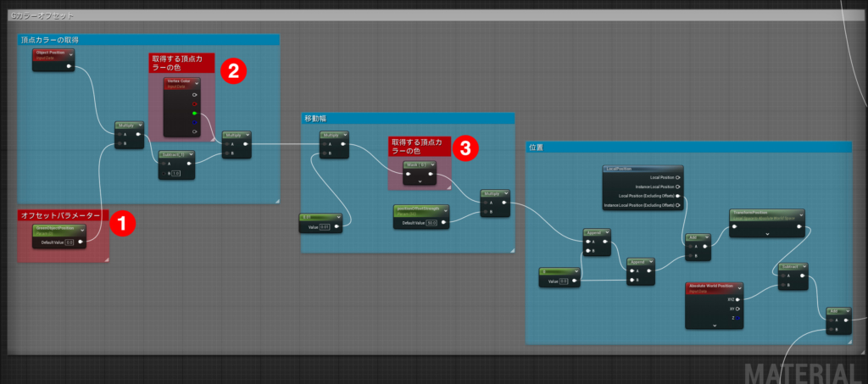The width and height of the screenshot is (868, 384).
Task: Toggle the positionOffsetStrength node's chevron
Action: click(x=445, y=210)
